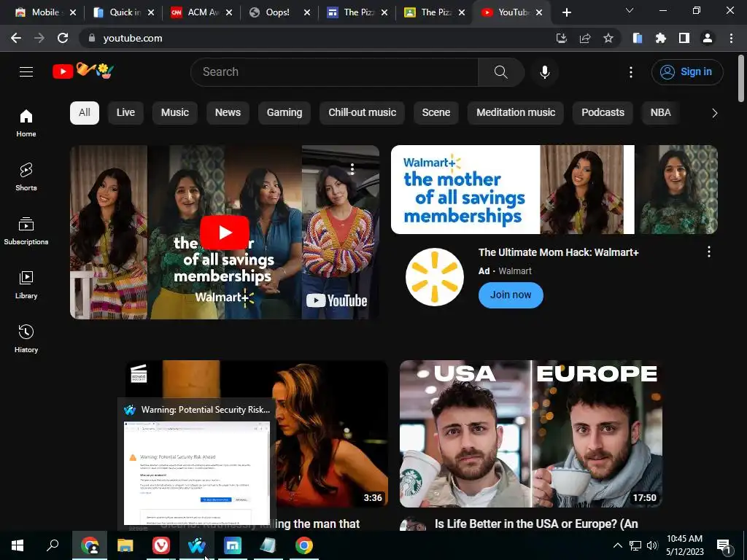747x560 pixels.
Task: Go to Home in sidebar
Action: tap(26, 122)
